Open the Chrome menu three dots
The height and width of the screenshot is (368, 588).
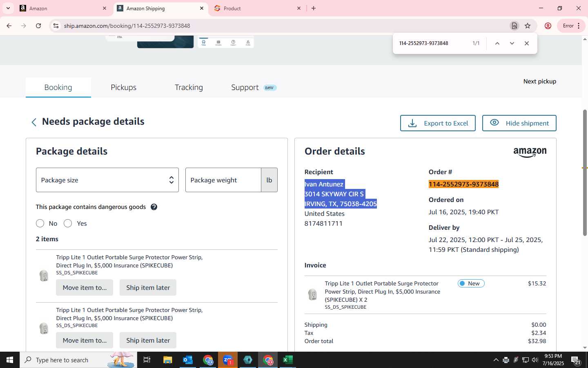click(579, 26)
